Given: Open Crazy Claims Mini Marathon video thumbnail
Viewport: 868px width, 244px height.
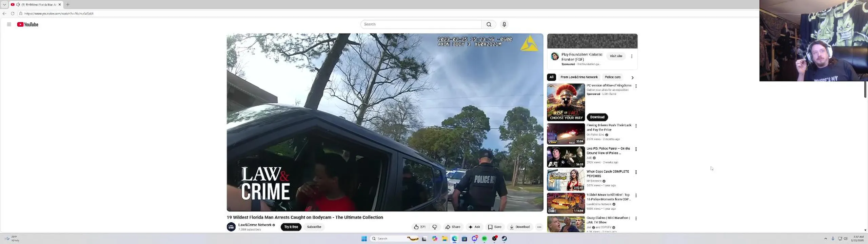Looking at the screenshot, I should point(566,224).
